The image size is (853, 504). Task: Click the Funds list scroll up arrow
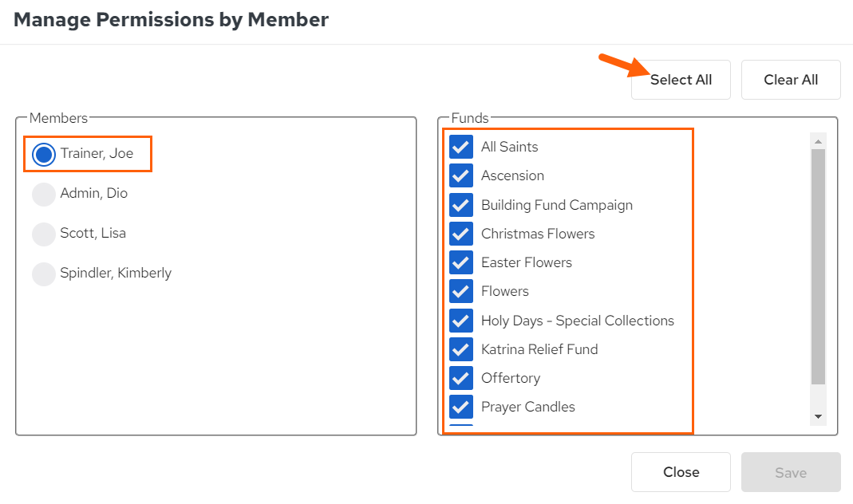coord(818,141)
